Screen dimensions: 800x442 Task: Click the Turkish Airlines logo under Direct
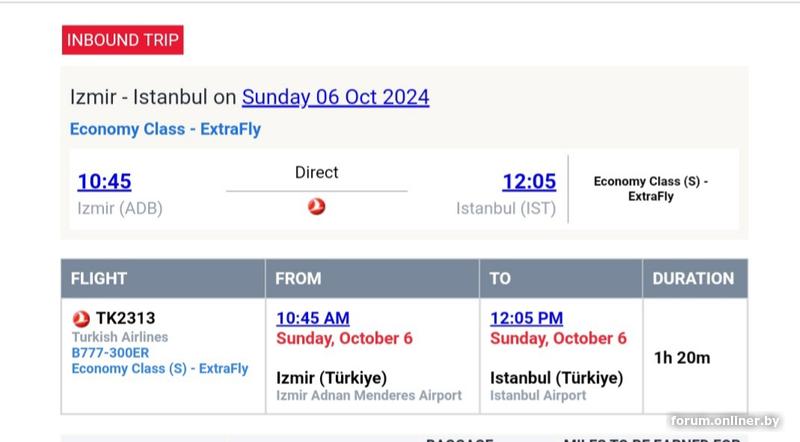[x=316, y=206]
